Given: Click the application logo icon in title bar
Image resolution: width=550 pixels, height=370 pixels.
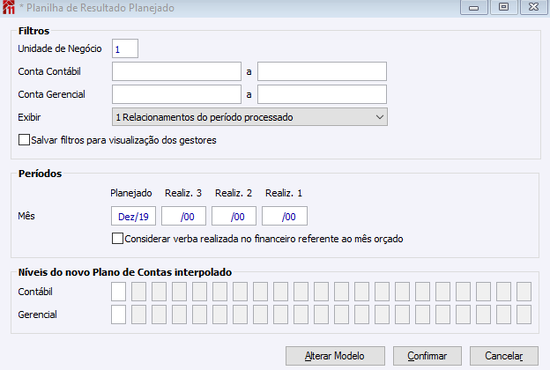Looking at the screenshot, I should tap(8, 7).
